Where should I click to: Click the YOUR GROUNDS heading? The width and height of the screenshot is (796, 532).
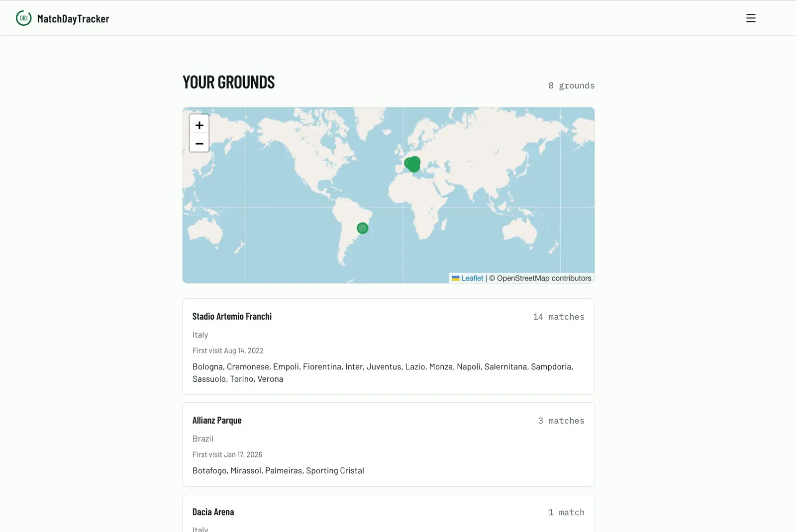(x=228, y=82)
